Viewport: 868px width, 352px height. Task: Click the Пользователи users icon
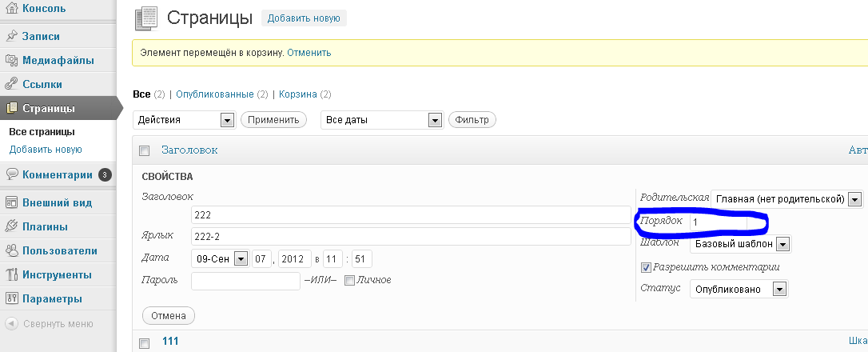pyautogui.click(x=11, y=250)
